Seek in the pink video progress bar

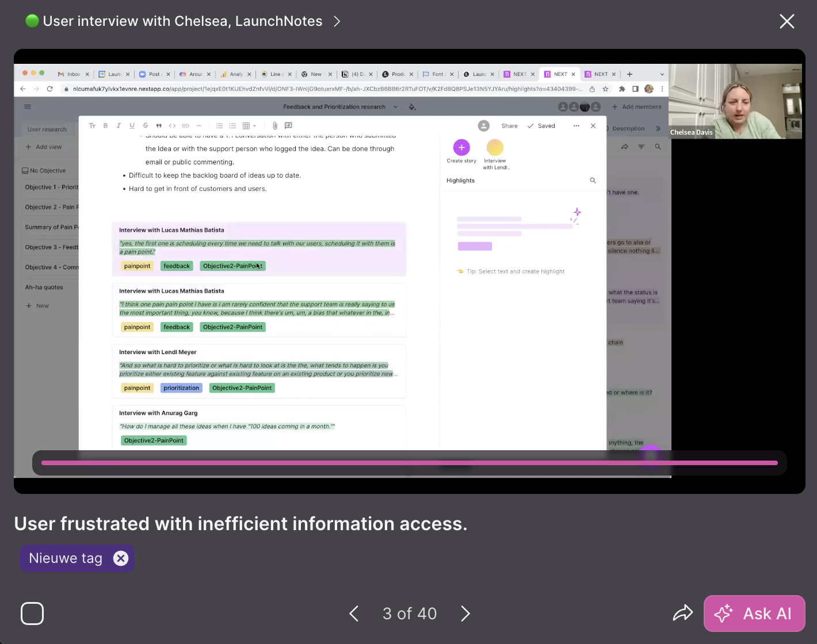408,463
